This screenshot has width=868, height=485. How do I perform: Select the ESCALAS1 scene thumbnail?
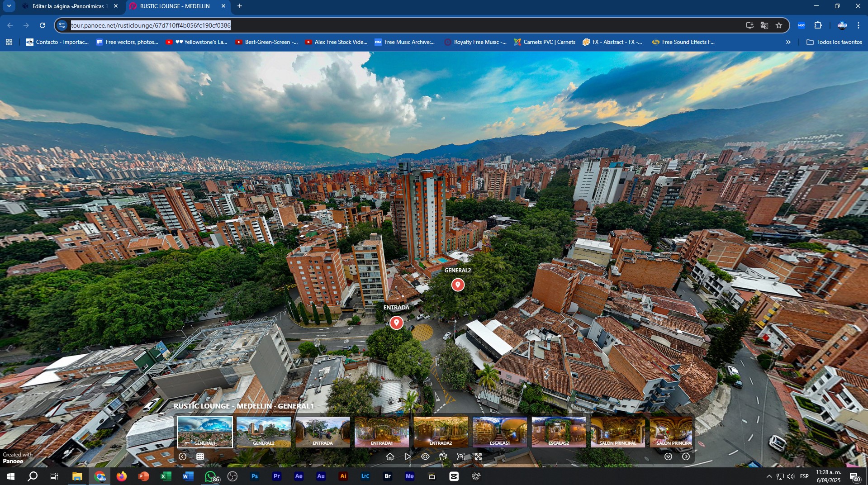(499, 432)
